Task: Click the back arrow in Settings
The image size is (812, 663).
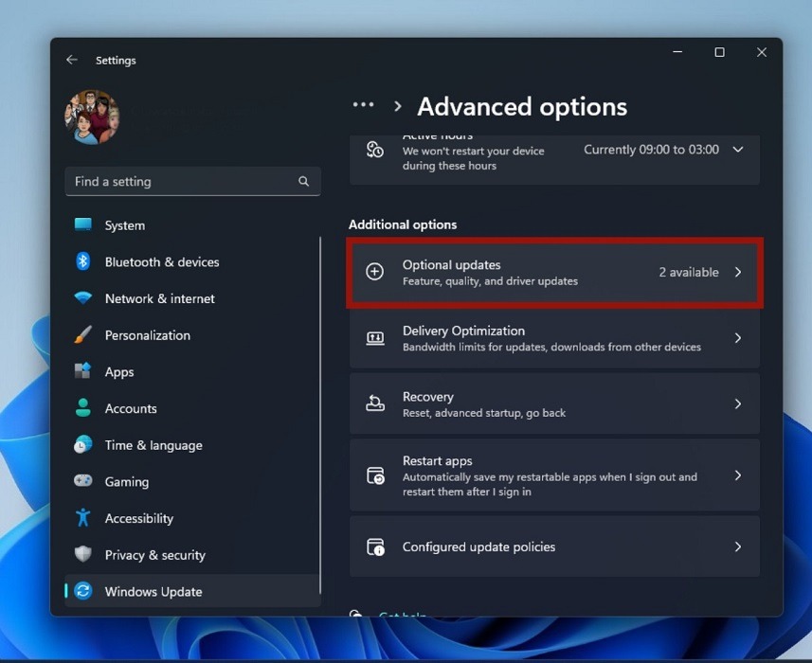Action: [72, 60]
